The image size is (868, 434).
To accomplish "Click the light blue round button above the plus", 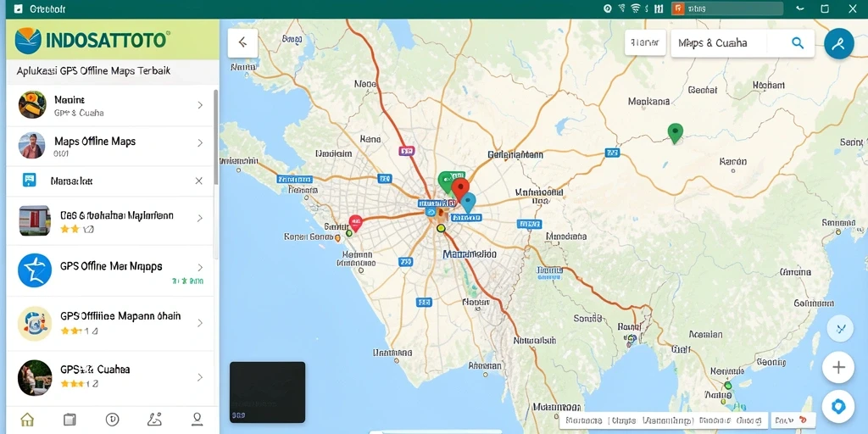I will pos(840,328).
